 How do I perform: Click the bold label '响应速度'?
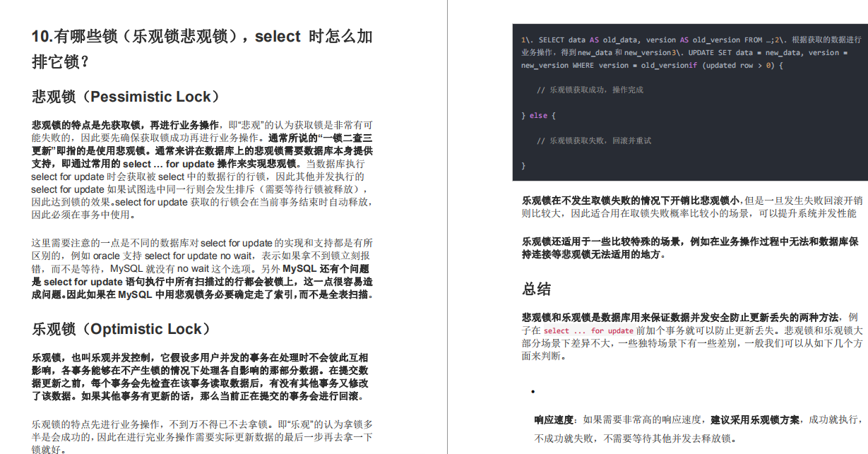555,419
